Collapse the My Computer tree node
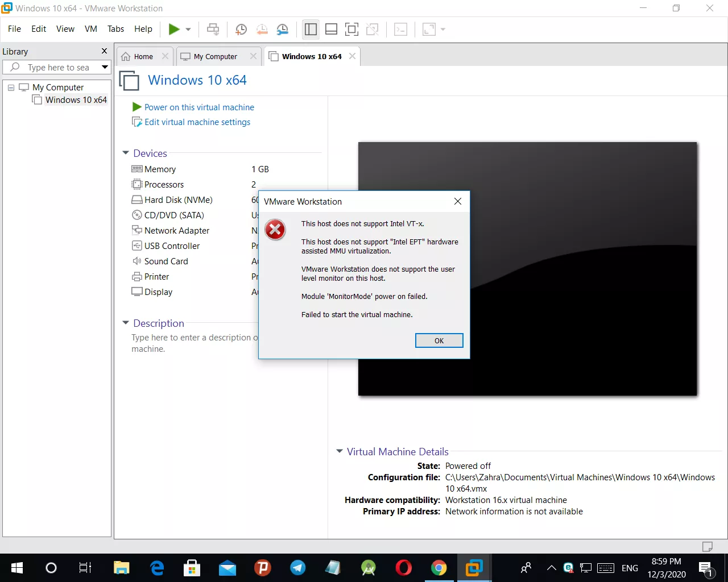Viewport: 728px width, 582px height. [x=11, y=88]
